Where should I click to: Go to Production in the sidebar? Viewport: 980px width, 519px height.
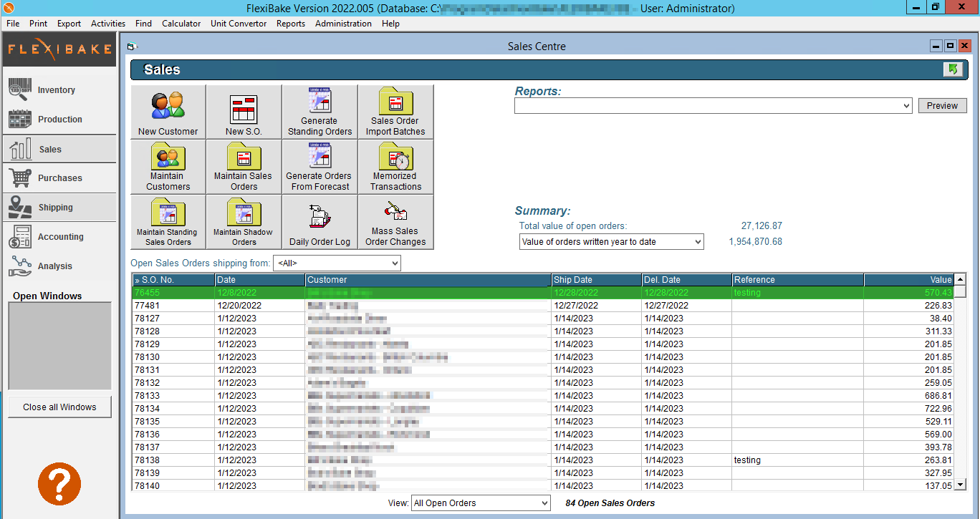coord(59,120)
